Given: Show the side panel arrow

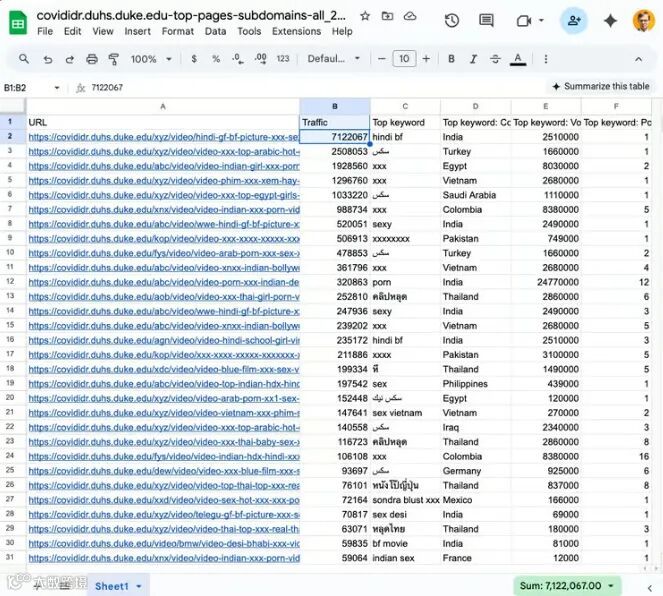Looking at the screenshot, I should click(x=649, y=588).
